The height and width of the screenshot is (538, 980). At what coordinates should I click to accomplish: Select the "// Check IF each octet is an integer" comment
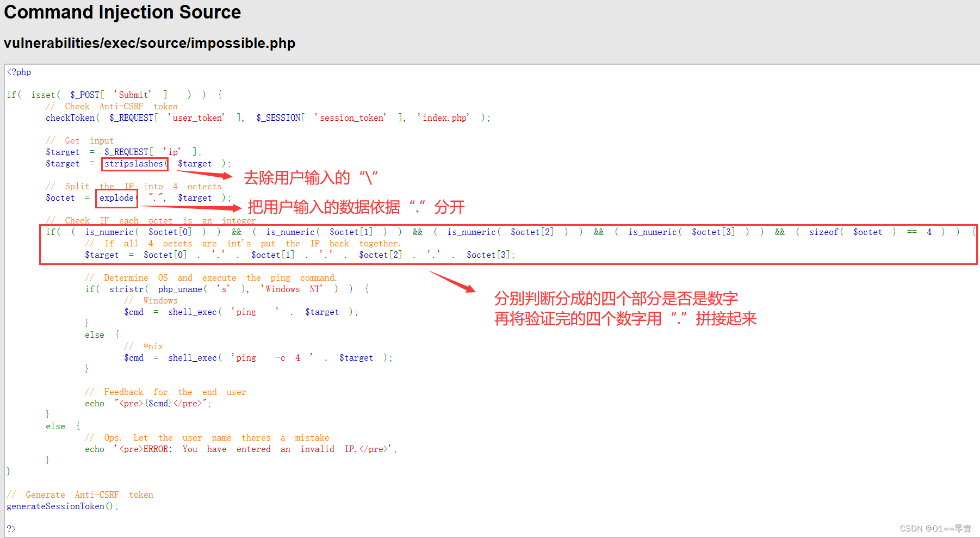pos(151,221)
